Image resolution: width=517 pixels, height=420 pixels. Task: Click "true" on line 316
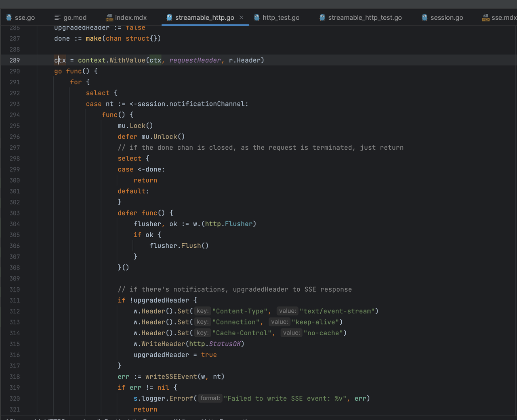(209, 354)
